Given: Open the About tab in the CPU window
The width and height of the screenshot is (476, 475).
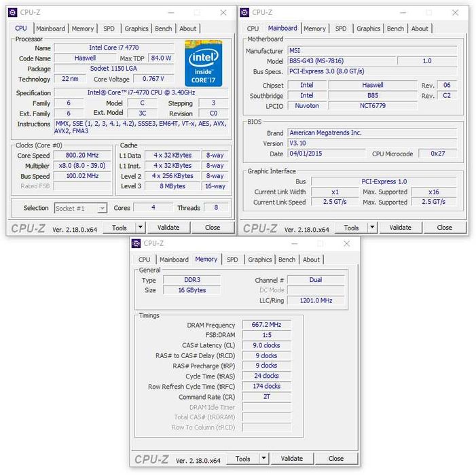Looking at the screenshot, I should (187, 29).
